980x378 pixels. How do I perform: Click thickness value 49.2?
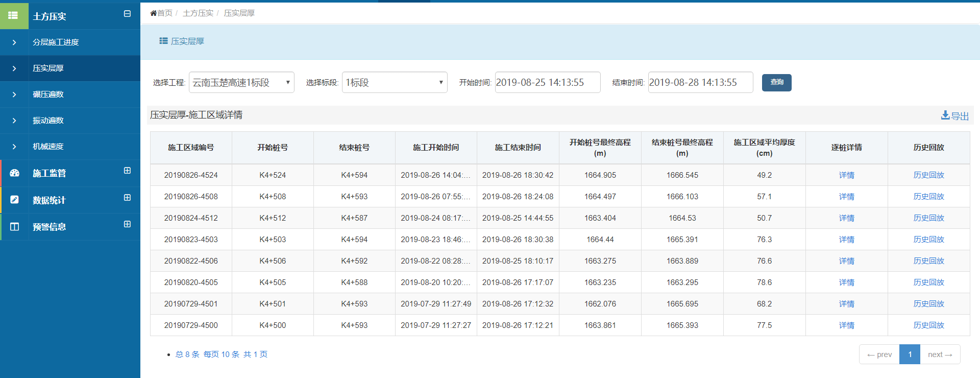coord(765,175)
